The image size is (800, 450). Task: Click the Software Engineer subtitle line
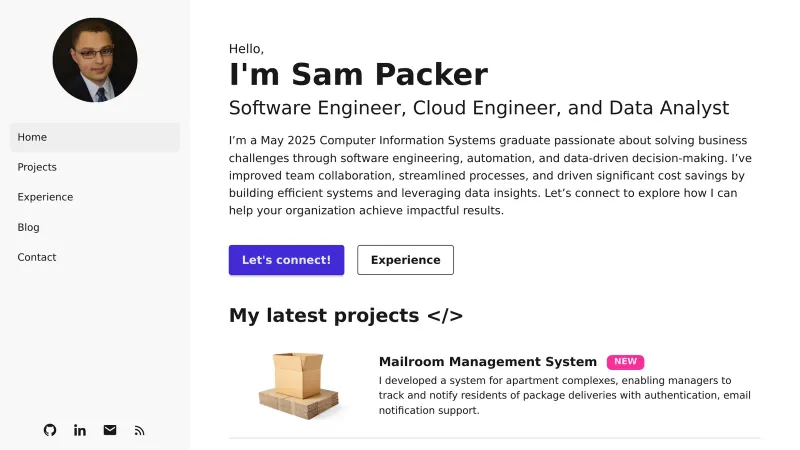point(479,108)
